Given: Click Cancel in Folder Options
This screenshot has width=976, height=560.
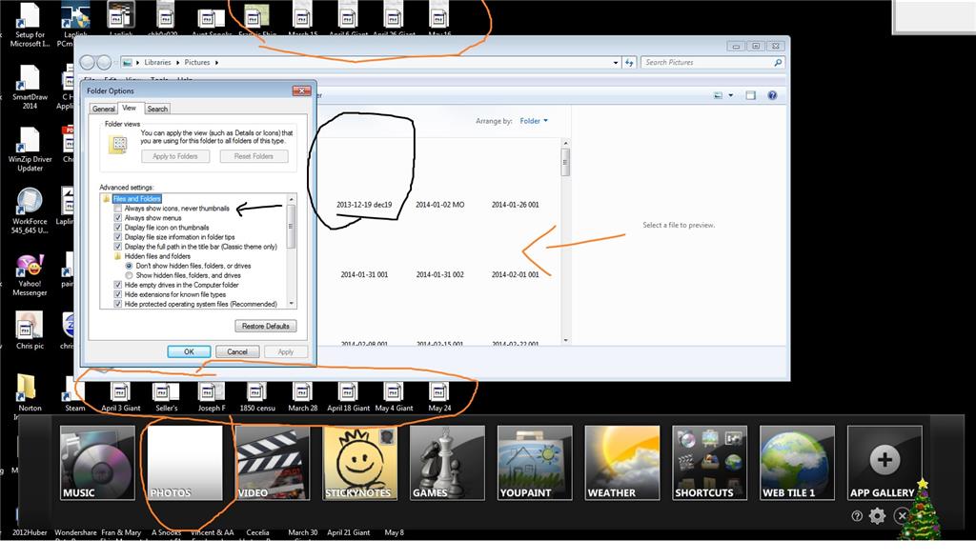Looking at the screenshot, I should coord(237,351).
